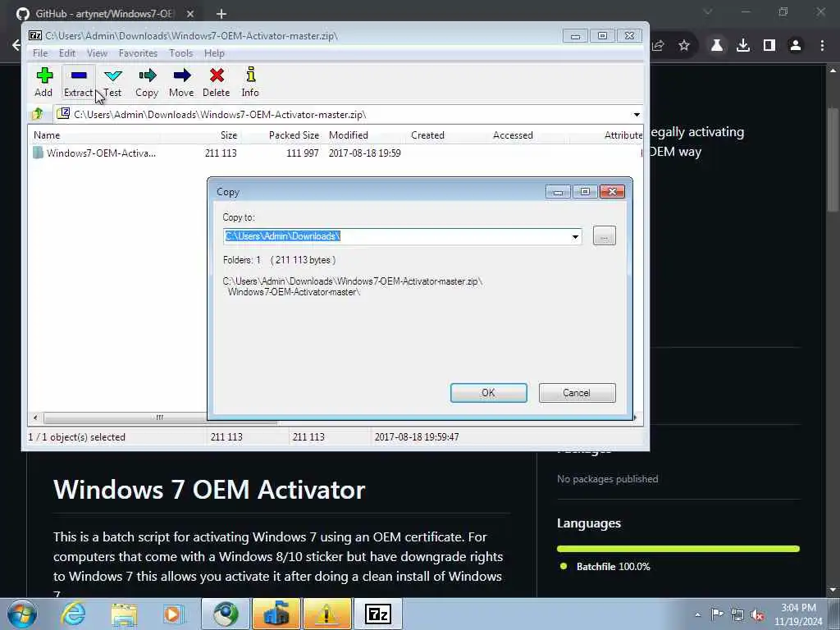
Task: Expand the Copy to path dropdown
Action: point(575,236)
